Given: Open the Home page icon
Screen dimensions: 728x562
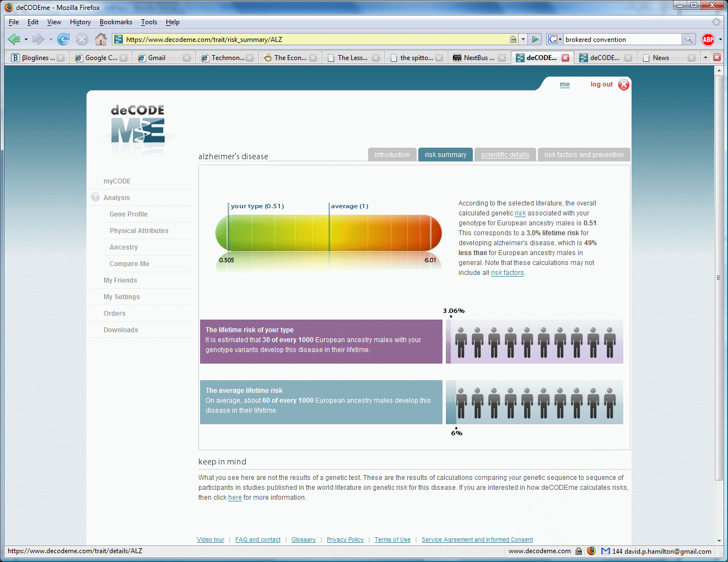Looking at the screenshot, I should click(100, 39).
